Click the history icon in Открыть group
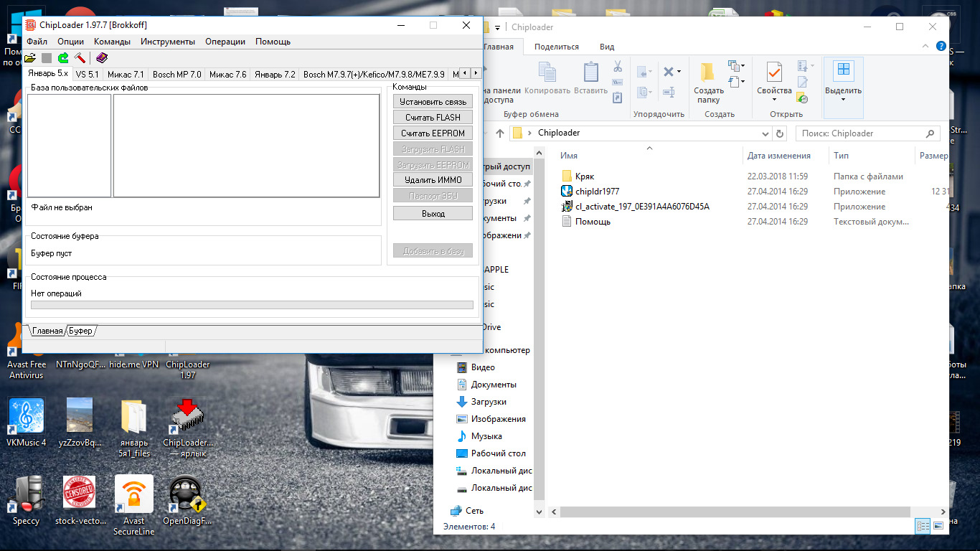 pos(803,98)
